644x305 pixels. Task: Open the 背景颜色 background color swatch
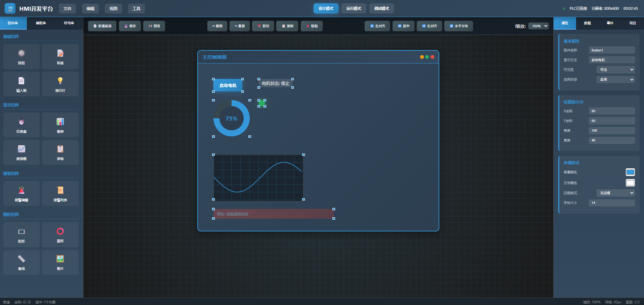click(x=630, y=172)
